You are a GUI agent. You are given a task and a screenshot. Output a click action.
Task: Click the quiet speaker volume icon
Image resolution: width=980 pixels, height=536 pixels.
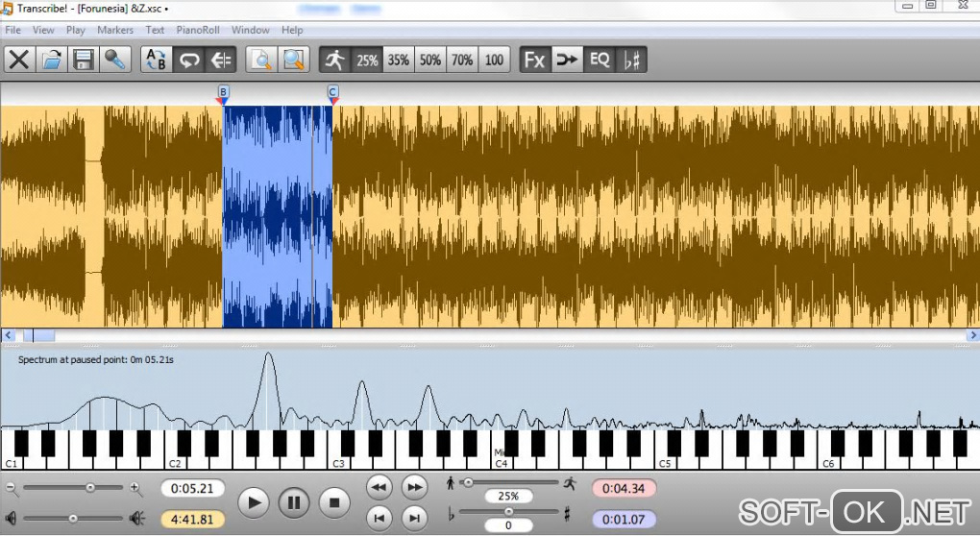coord(11,518)
